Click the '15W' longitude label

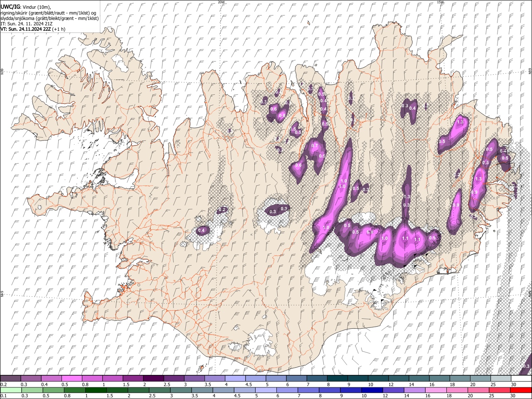coord(441,2)
